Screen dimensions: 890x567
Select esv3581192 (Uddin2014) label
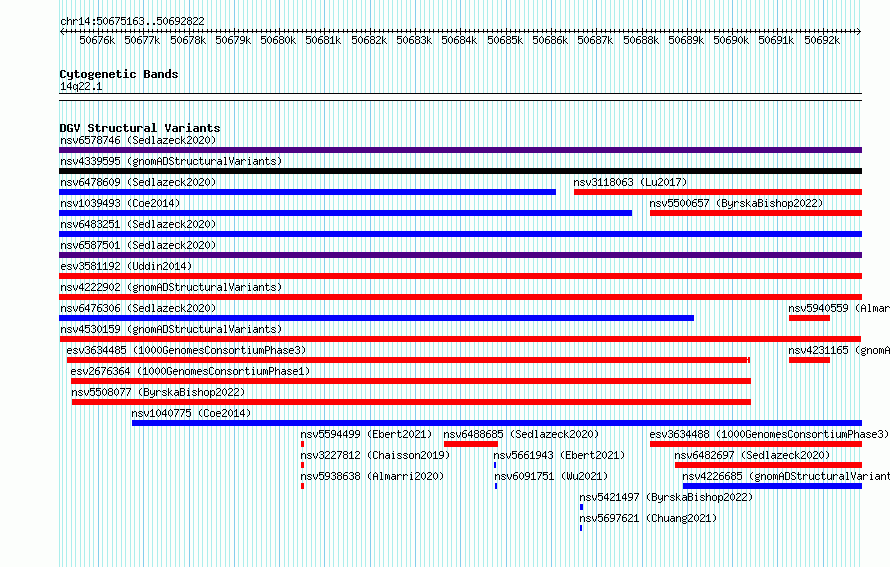pyautogui.click(x=126, y=266)
